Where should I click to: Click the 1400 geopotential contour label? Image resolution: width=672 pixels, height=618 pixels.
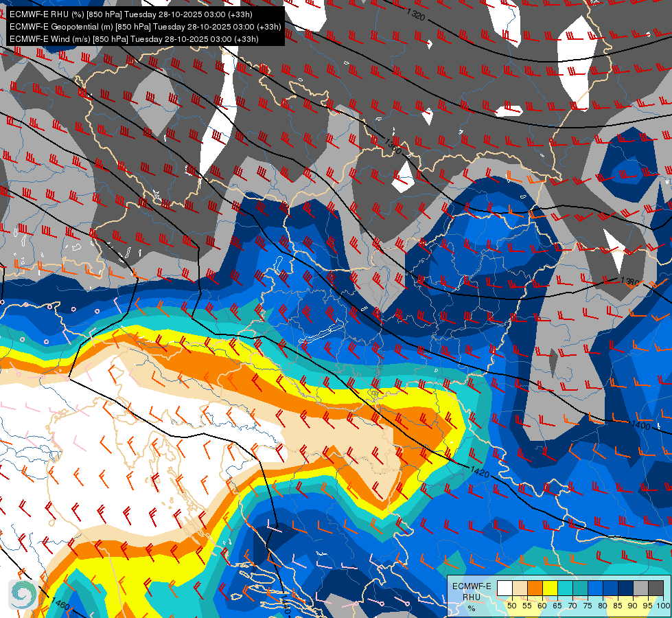click(x=641, y=426)
